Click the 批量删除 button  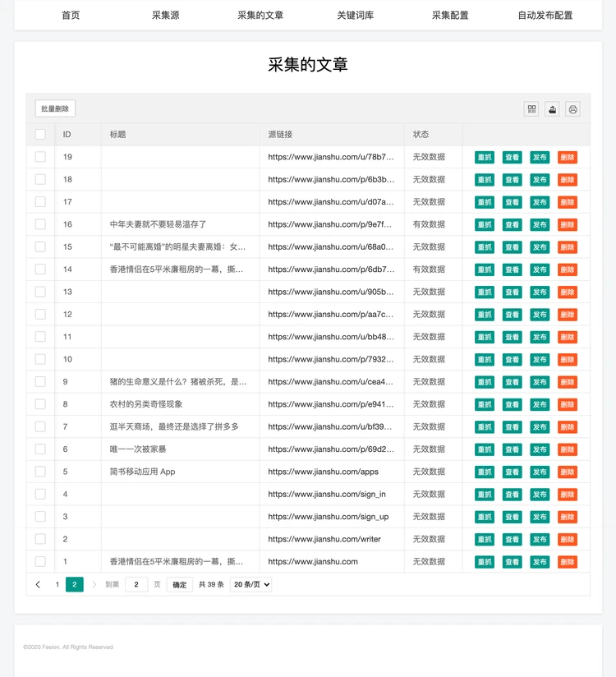[x=55, y=108]
